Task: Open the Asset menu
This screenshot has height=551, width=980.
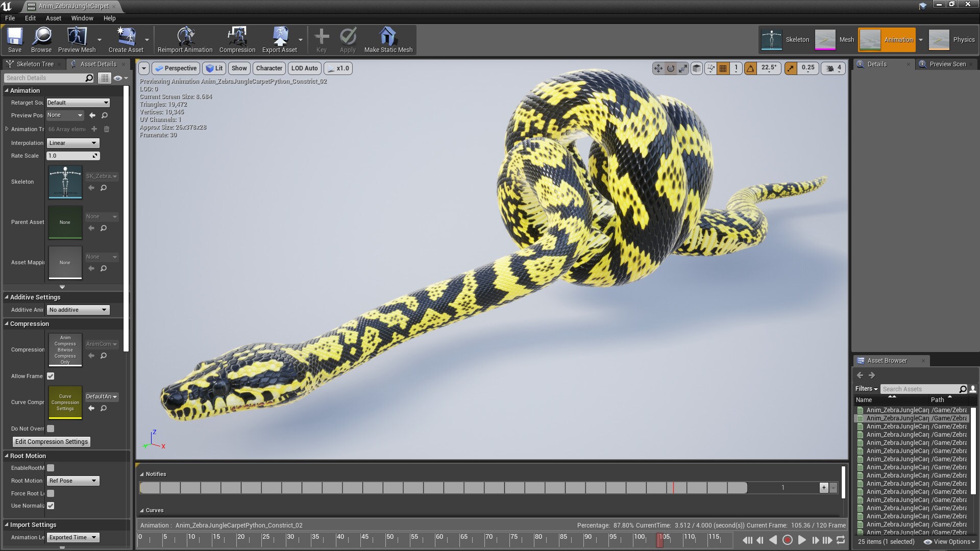Action: coord(53,18)
